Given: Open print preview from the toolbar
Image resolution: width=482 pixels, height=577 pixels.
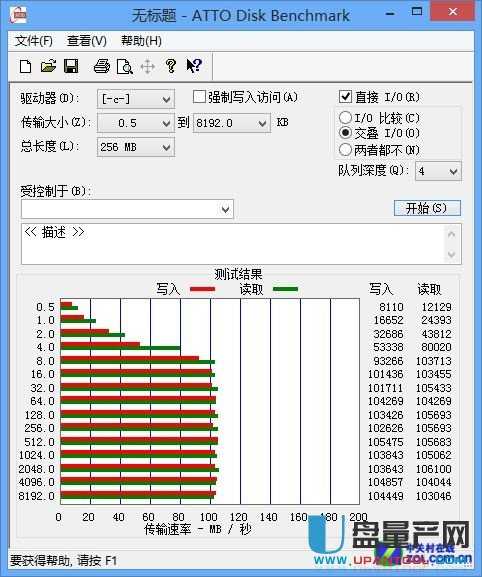Looking at the screenshot, I should [x=124, y=67].
